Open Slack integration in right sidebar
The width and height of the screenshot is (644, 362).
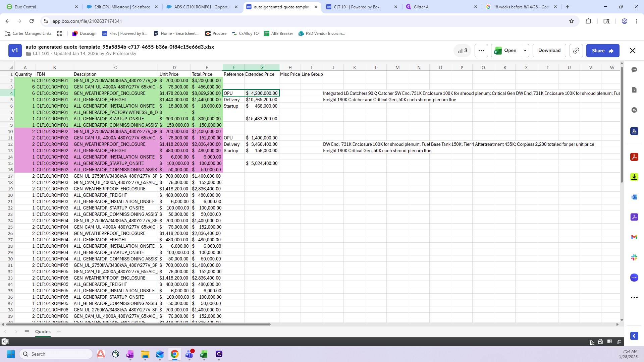pyautogui.click(x=634, y=257)
